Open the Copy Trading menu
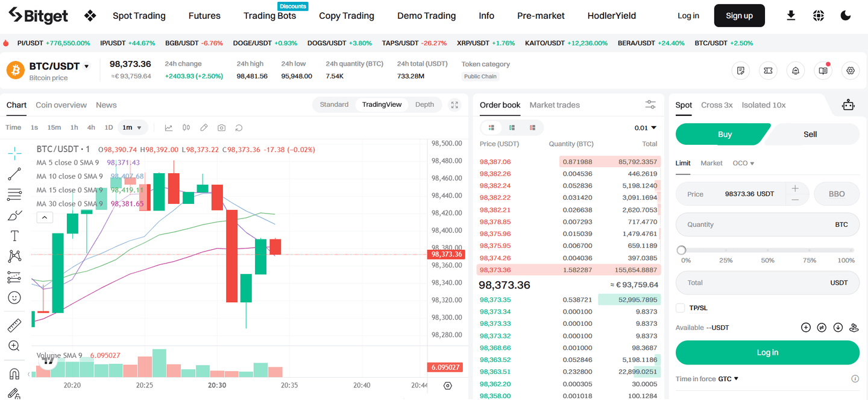 tap(347, 15)
